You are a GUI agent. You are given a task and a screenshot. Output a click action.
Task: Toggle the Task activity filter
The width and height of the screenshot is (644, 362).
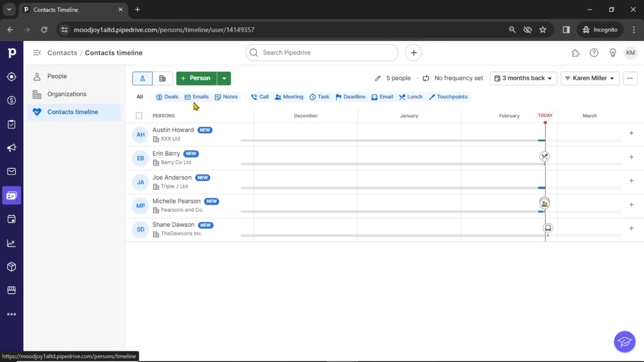[x=319, y=97]
